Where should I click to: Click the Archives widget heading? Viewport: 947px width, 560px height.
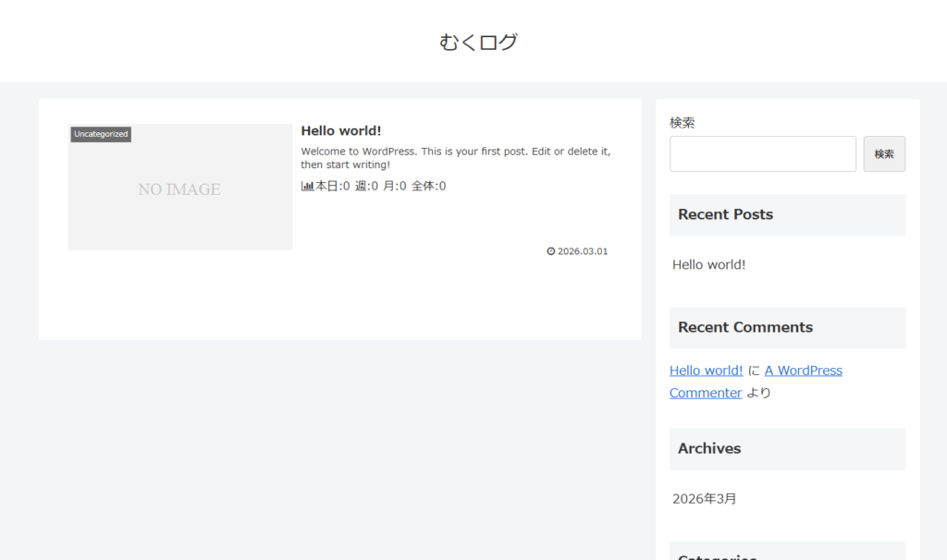[709, 448]
